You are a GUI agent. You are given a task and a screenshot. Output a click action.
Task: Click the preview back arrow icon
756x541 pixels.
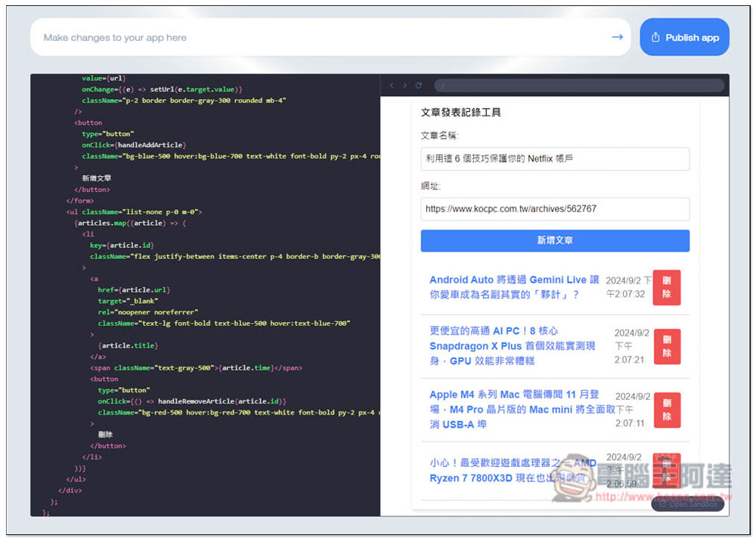click(392, 85)
